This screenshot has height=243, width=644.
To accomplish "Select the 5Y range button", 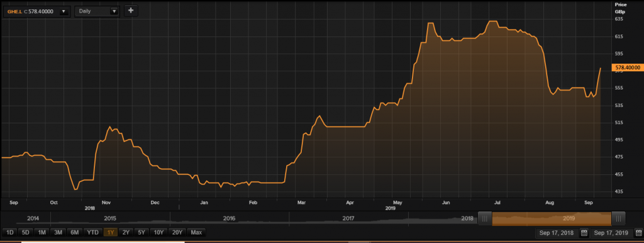I will (142, 233).
